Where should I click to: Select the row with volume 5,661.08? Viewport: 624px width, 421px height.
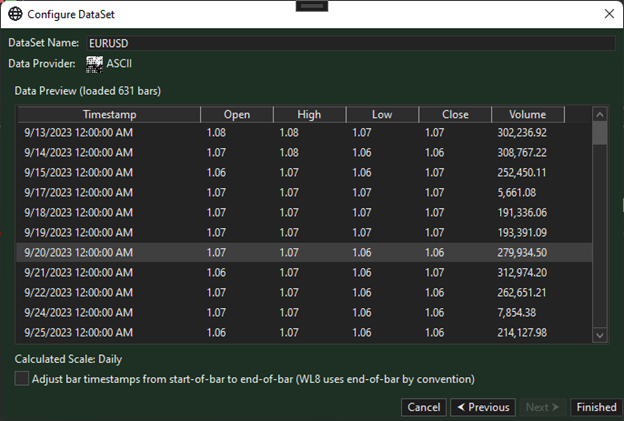point(300,192)
